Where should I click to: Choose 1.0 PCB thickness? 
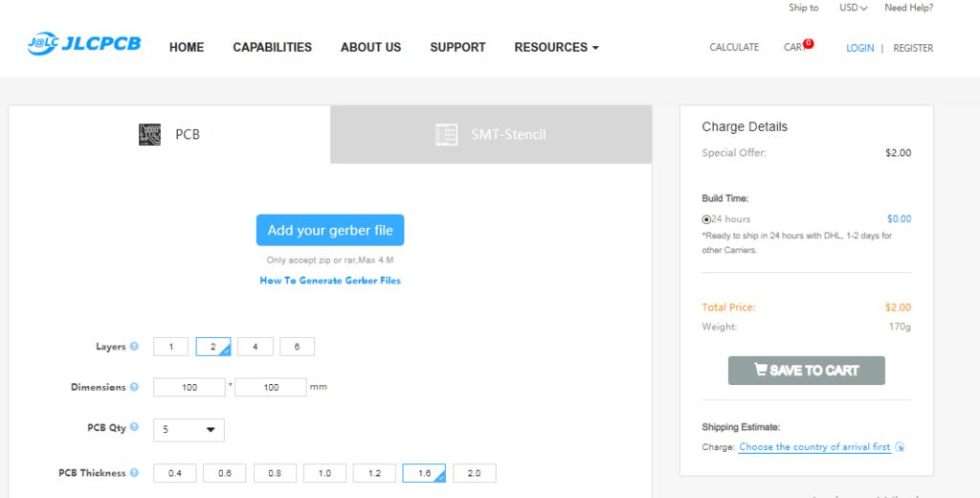point(324,473)
